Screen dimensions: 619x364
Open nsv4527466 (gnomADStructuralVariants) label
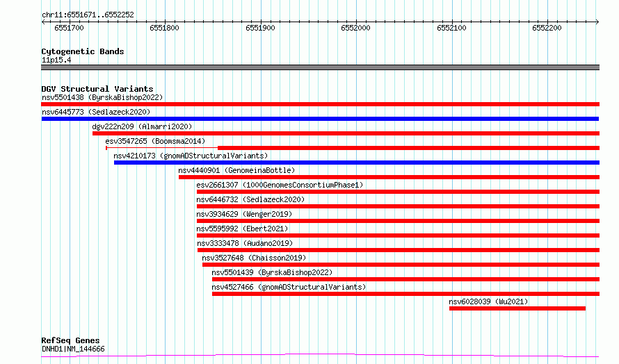(289, 287)
